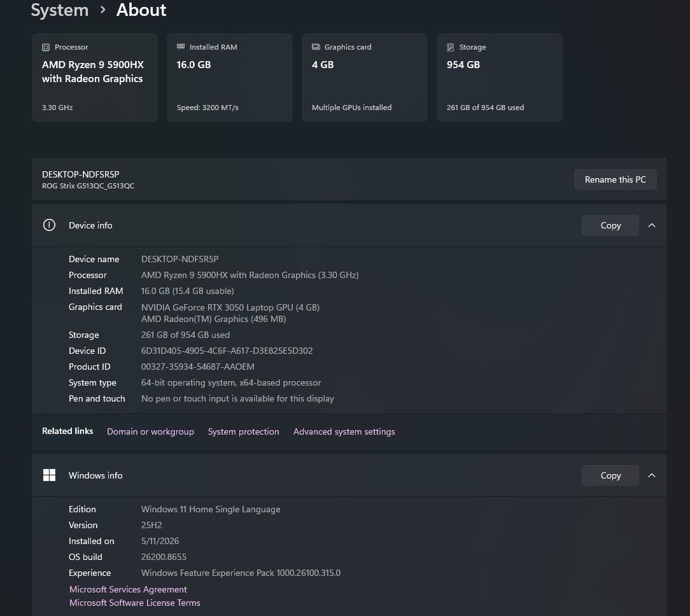Open Advanced system settings link

coord(344,431)
